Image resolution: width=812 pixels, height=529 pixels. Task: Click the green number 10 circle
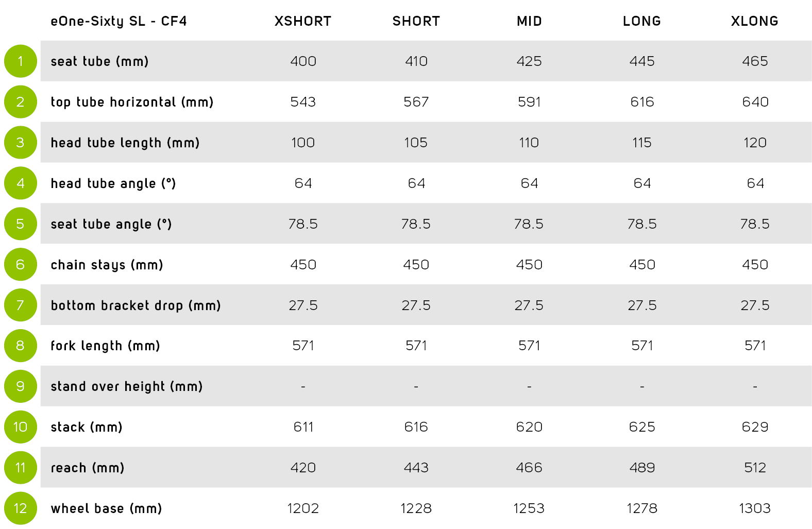pos(21,427)
